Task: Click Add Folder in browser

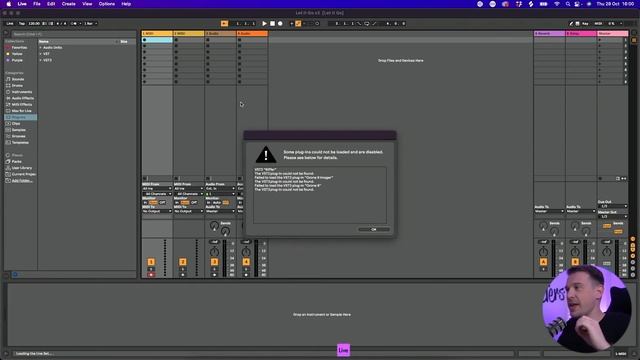Action: [21, 181]
